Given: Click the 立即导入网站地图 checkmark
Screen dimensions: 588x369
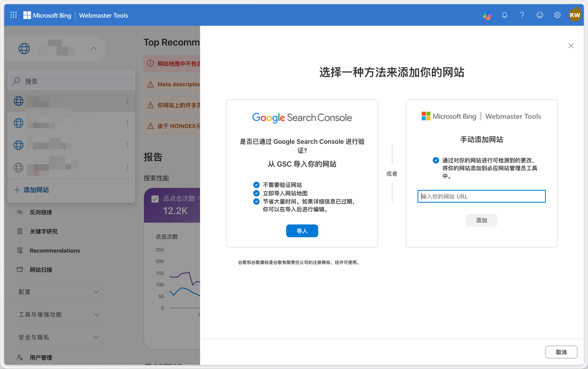Looking at the screenshot, I should coord(256,193).
